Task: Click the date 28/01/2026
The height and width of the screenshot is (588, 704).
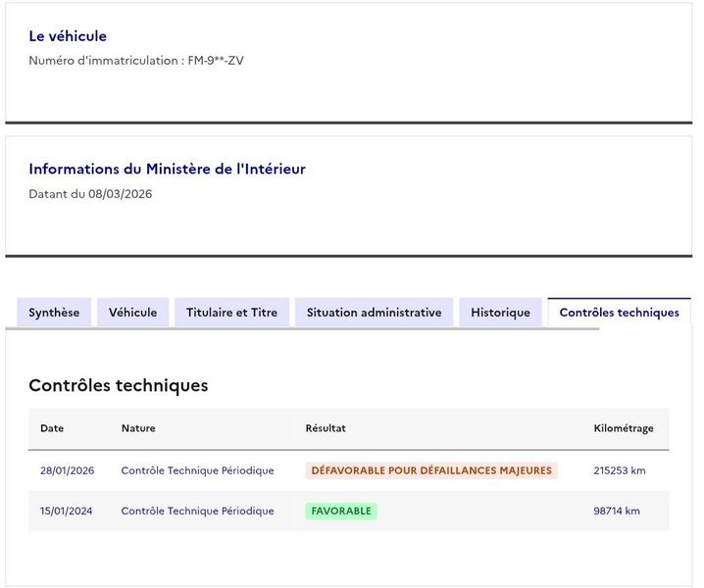Action: pyautogui.click(x=67, y=470)
